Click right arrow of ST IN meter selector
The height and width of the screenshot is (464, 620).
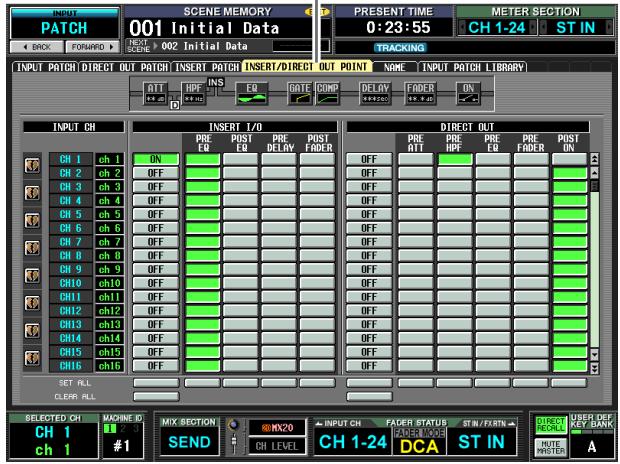[609, 28]
